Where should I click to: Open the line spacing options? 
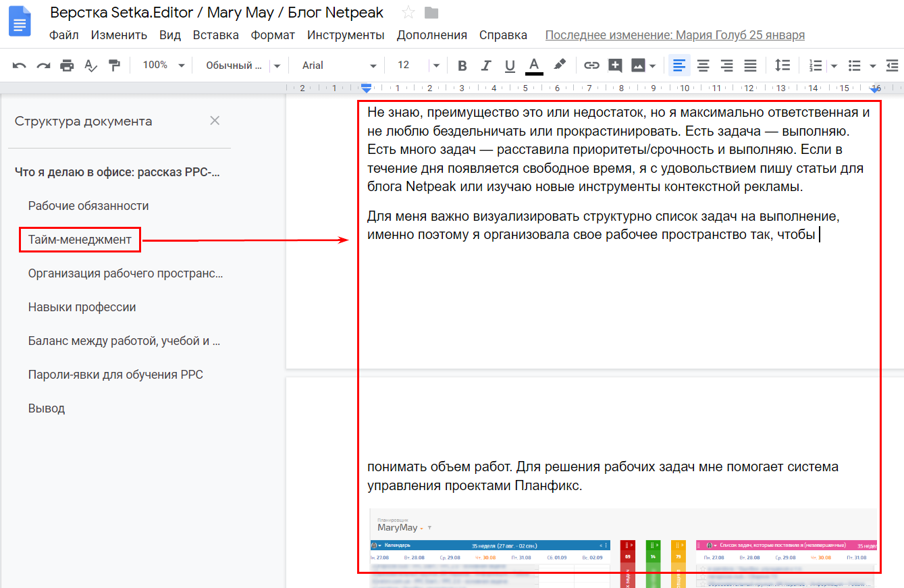tap(782, 65)
